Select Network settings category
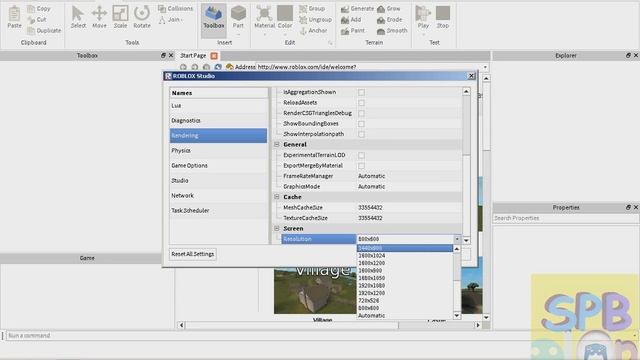 click(x=218, y=196)
